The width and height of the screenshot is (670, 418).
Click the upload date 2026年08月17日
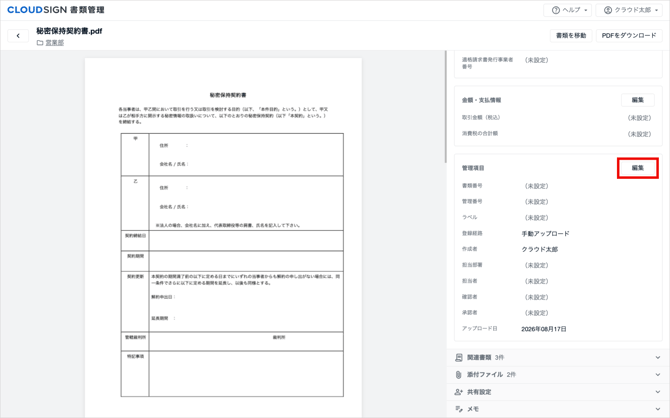[x=544, y=329]
